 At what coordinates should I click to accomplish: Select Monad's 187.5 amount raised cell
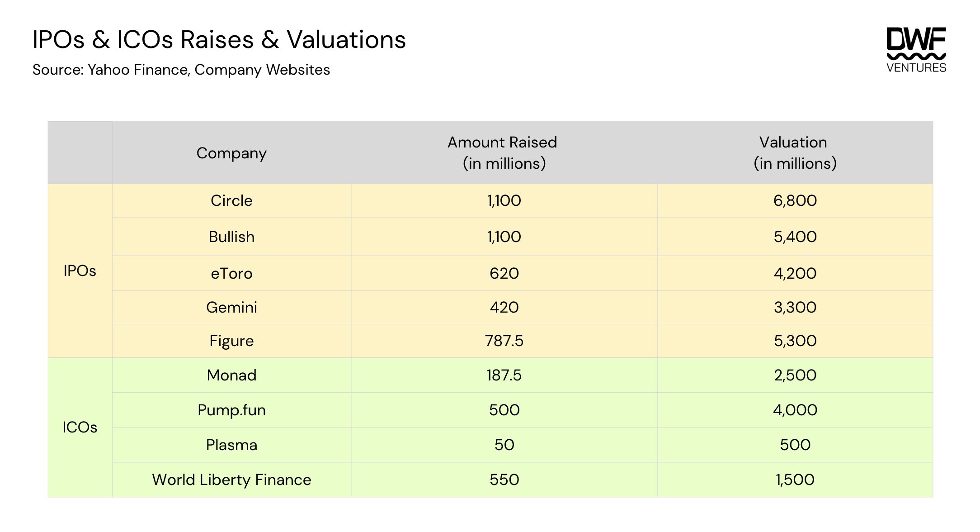tap(504, 375)
